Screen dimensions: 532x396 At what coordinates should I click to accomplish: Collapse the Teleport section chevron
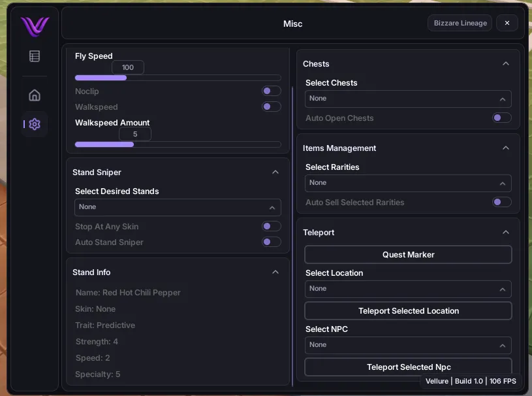[x=506, y=233]
